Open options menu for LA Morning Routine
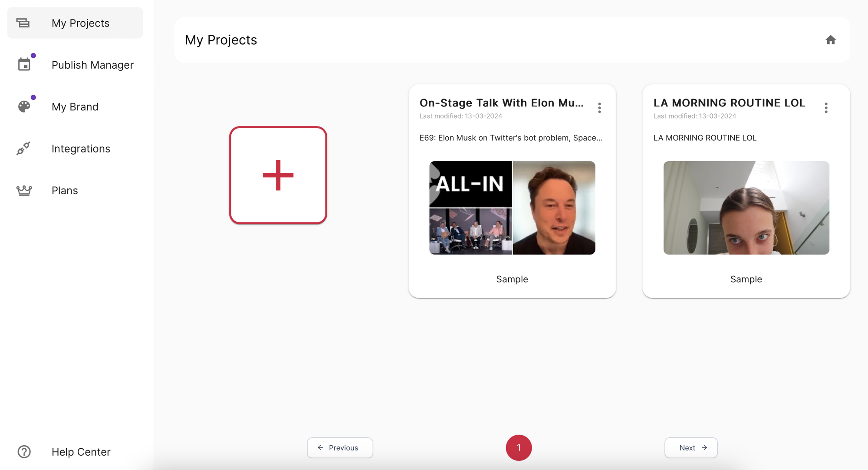Image resolution: width=868 pixels, height=470 pixels. point(826,108)
